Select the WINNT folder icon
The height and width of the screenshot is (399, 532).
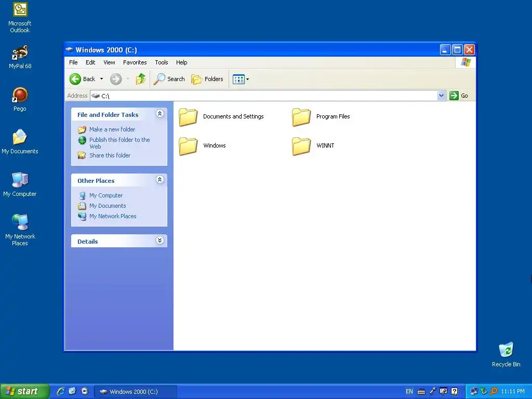(x=301, y=146)
